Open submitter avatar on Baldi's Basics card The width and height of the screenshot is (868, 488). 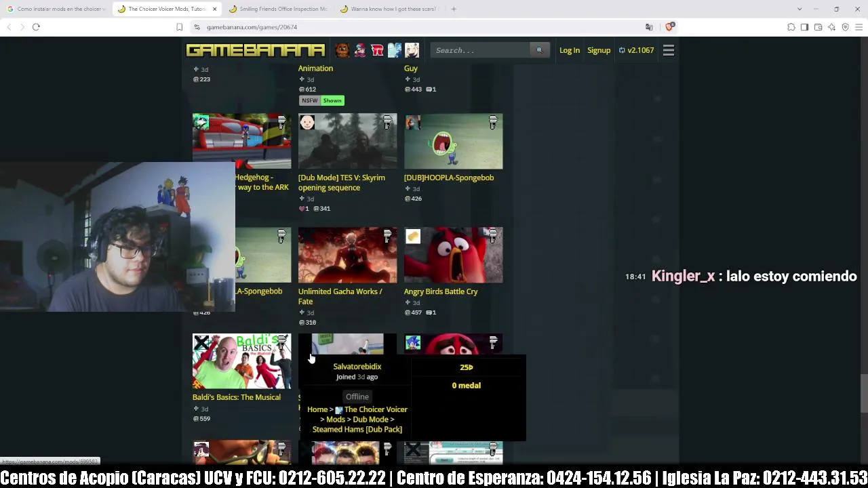tap(201, 343)
